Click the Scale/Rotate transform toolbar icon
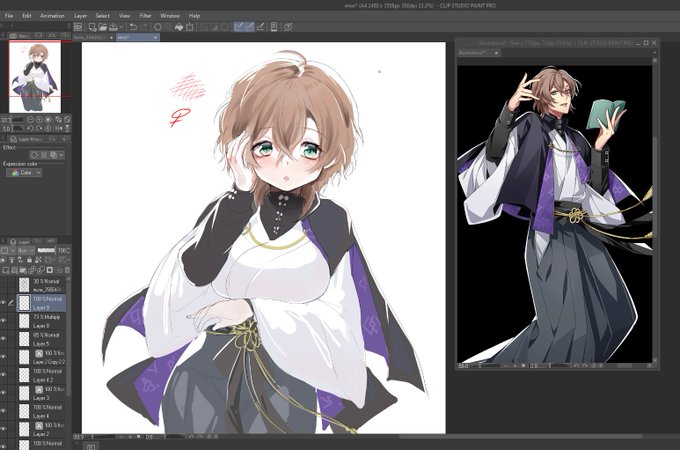Screen dimensions: 680x450 190,27
